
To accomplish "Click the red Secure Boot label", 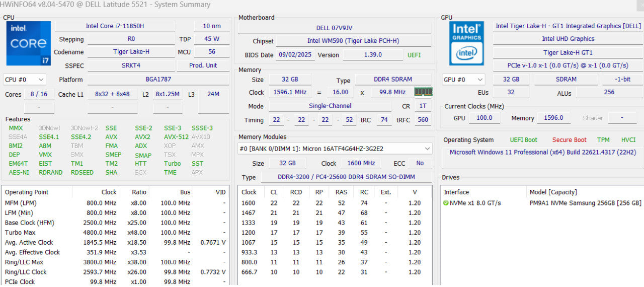I will 569,140.
